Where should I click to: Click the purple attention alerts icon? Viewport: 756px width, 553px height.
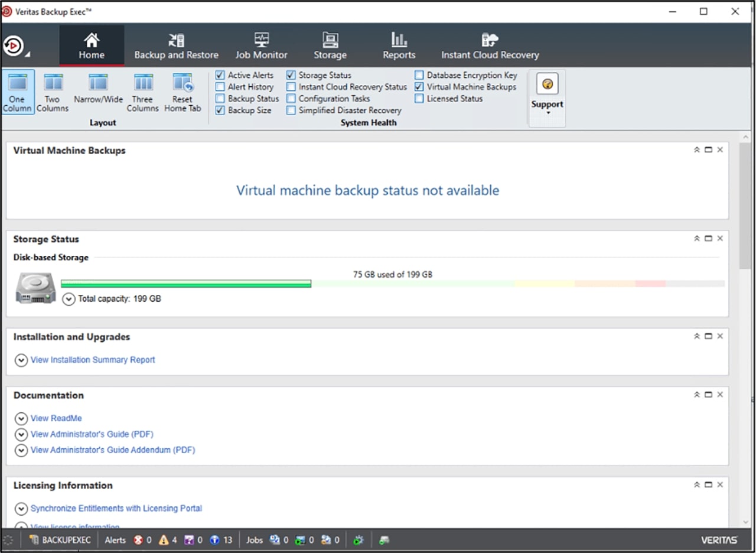[189, 540]
